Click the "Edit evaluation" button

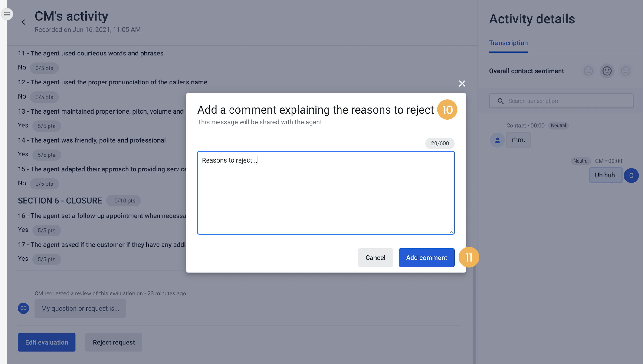tap(46, 342)
